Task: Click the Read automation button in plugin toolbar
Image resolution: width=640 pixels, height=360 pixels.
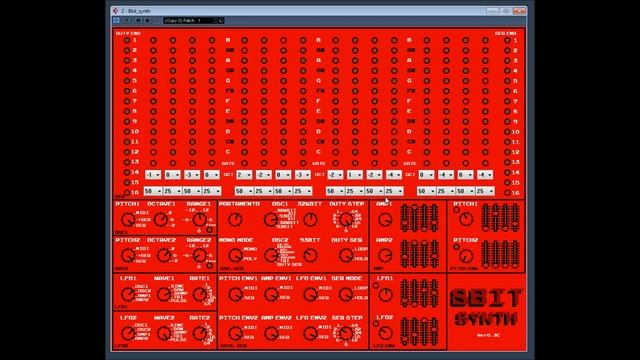Action: [x=138, y=20]
